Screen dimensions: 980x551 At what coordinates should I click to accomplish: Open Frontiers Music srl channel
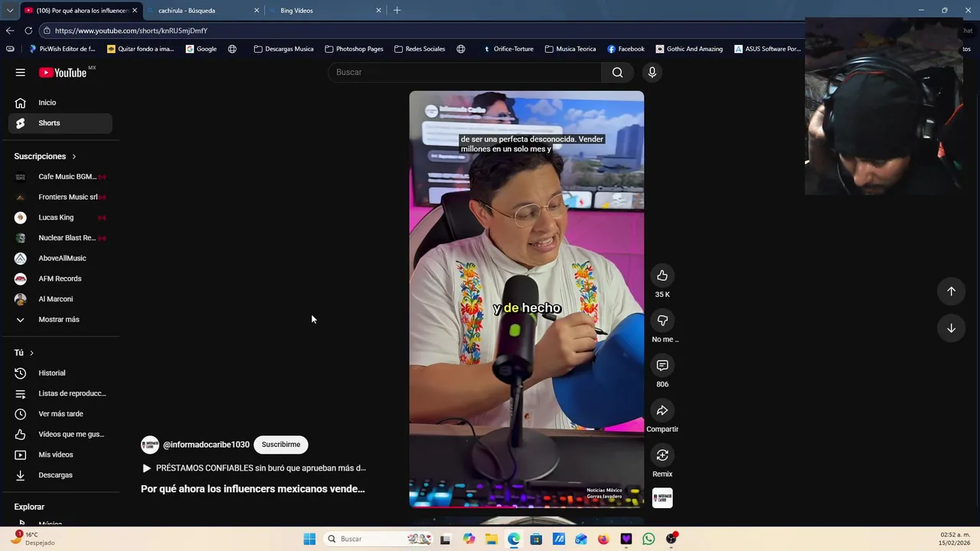[x=60, y=197]
